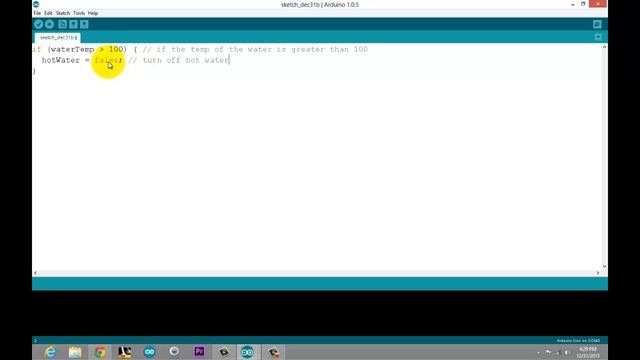Switch to active Arduino taskbar icon
Screen dimensions: 640x360
247,352
